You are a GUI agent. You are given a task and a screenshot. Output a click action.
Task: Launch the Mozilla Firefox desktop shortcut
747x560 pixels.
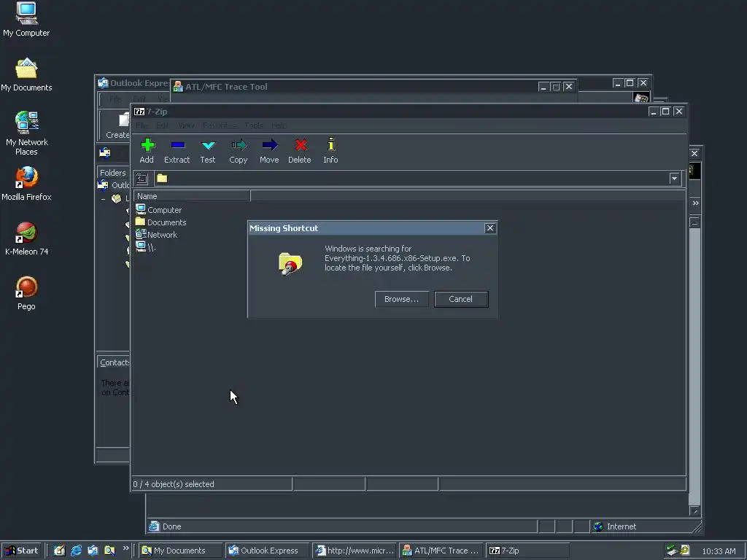[x=26, y=184]
